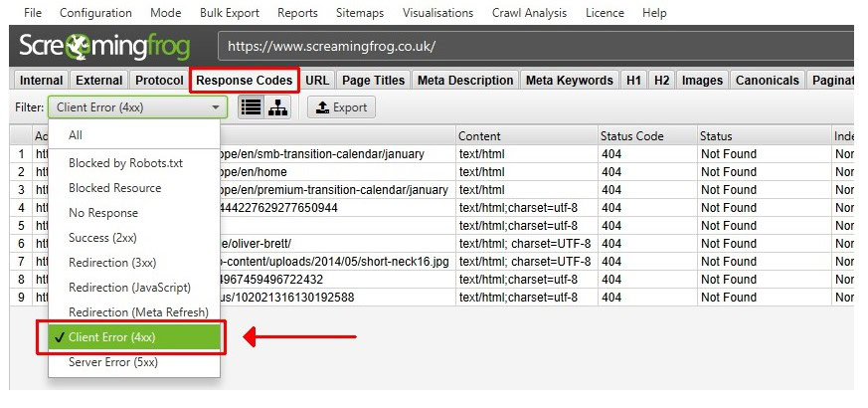The image size is (868, 408).
Task: Sort by Status column header
Action: 764,135
